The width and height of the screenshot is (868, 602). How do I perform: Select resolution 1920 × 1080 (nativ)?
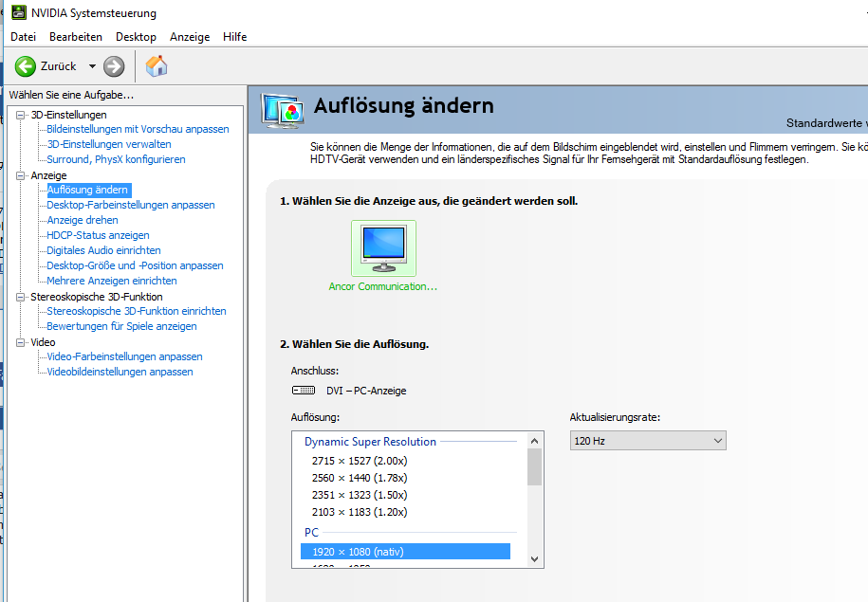tap(405, 552)
